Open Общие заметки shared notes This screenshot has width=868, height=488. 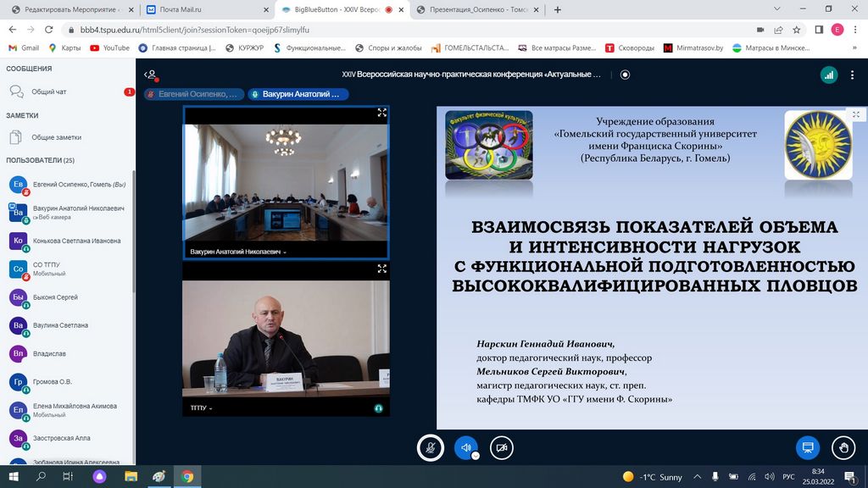click(56, 137)
